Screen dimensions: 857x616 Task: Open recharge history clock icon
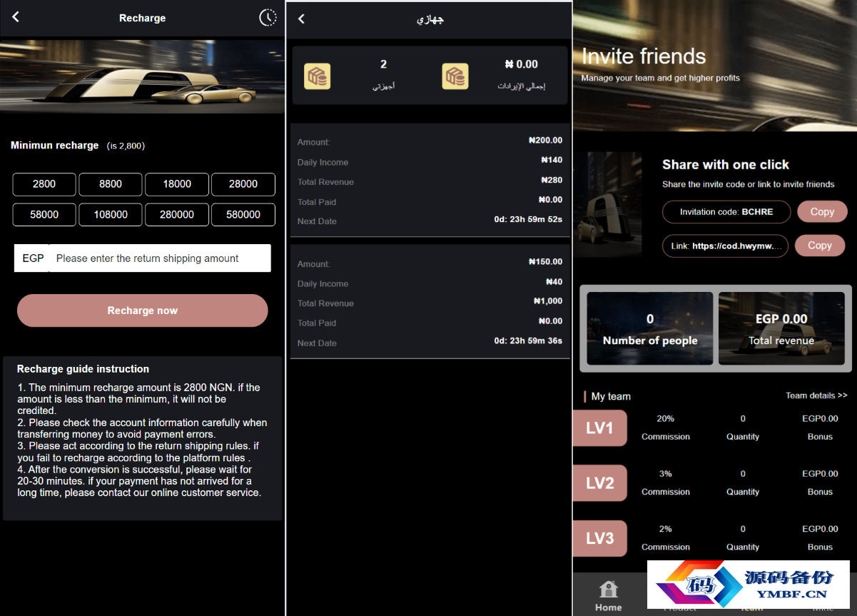point(268,18)
